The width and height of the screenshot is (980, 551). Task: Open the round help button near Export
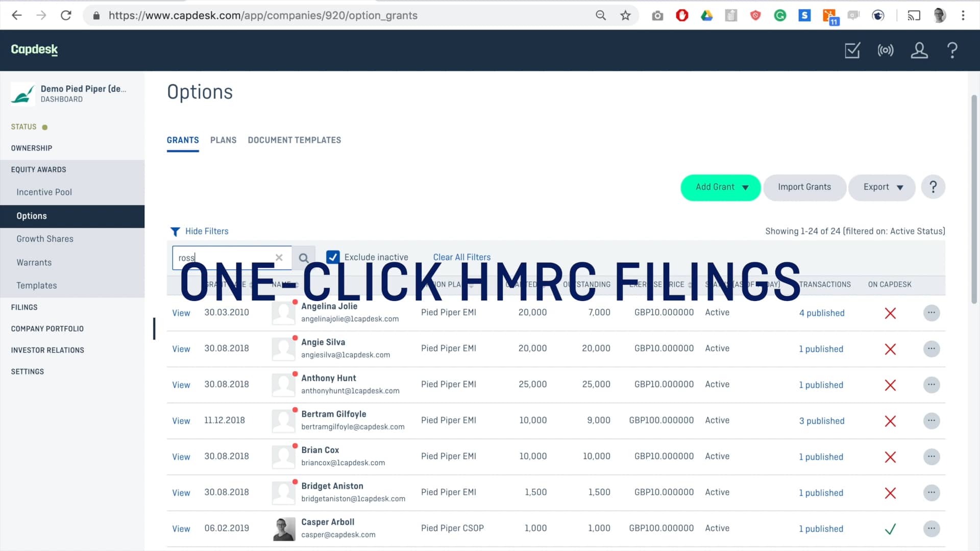[x=933, y=187]
